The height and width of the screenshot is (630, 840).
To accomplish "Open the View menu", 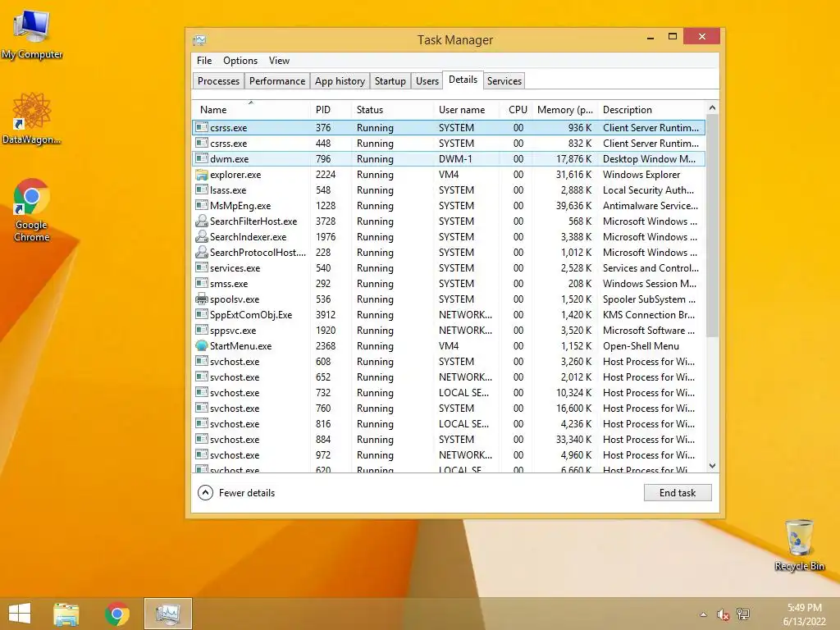I will [x=279, y=61].
